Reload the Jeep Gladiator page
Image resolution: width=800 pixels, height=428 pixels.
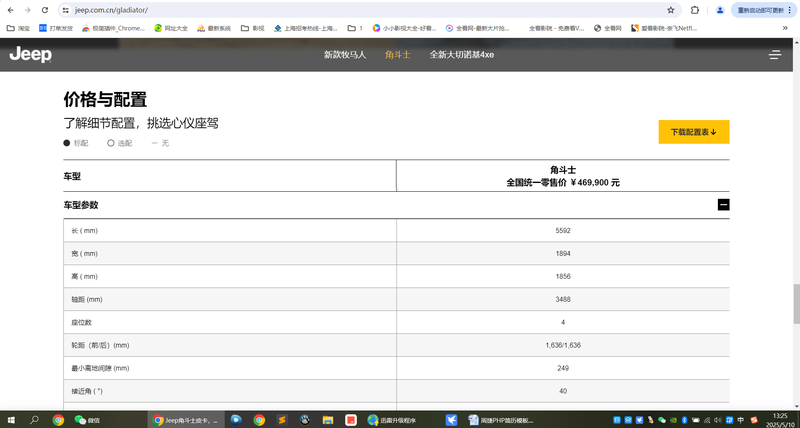(45, 10)
